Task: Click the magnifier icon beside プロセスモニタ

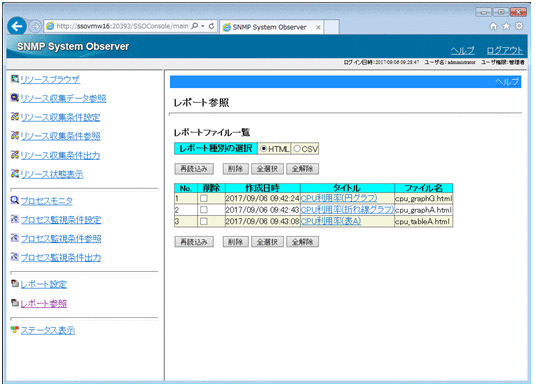Action: [14, 200]
